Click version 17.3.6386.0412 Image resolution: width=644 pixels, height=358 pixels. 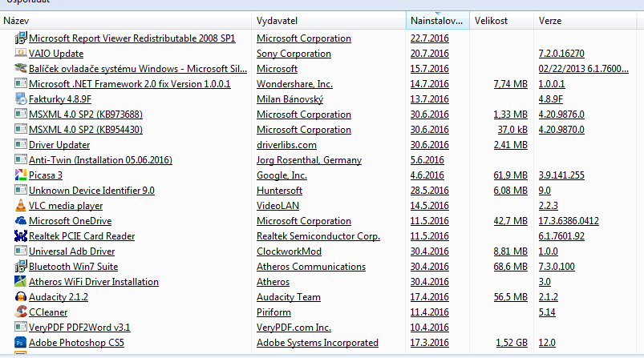pos(569,220)
